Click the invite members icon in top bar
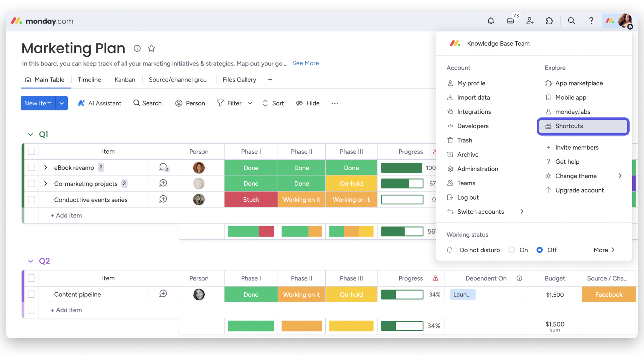This screenshot has width=644, height=356. pos(530,21)
